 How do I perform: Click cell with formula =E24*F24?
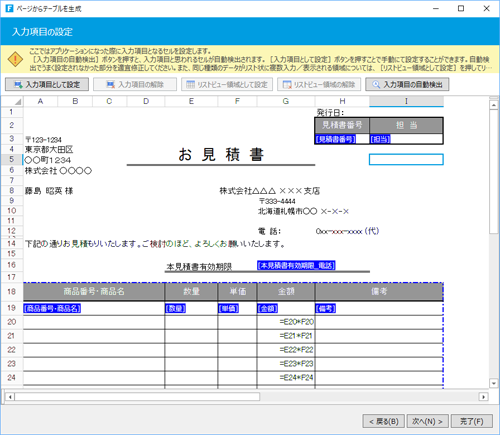(286, 378)
